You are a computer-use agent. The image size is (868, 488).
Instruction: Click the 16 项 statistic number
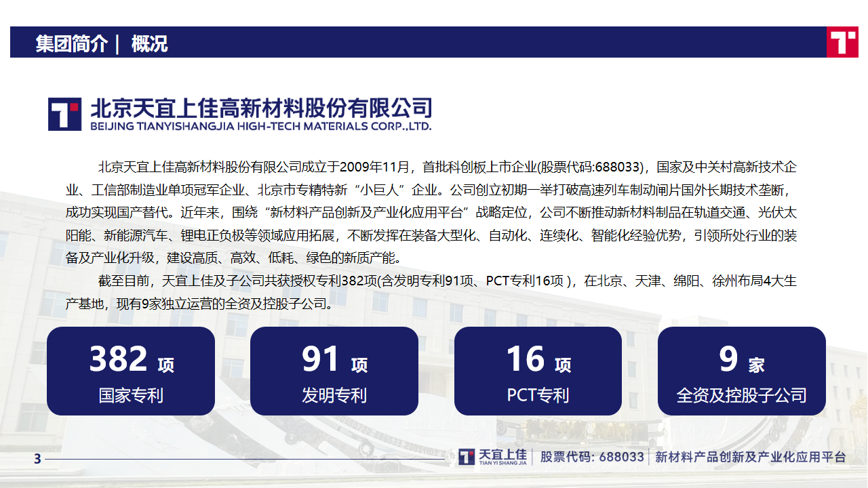pyautogui.click(x=538, y=359)
